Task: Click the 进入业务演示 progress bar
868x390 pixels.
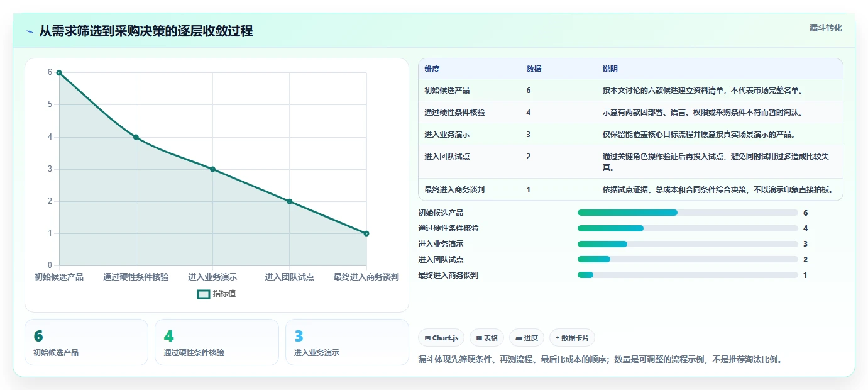Action: tap(688, 244)
